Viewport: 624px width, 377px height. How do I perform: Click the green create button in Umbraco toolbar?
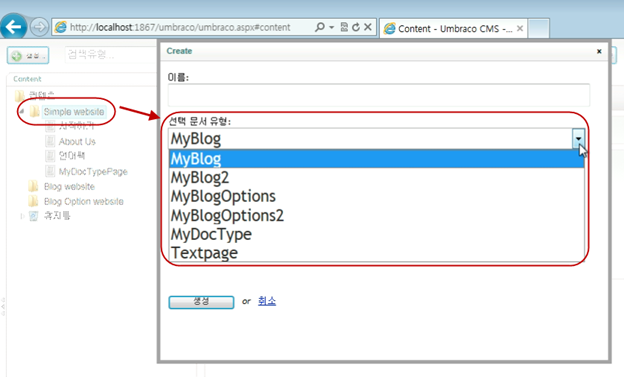(28, 56)
